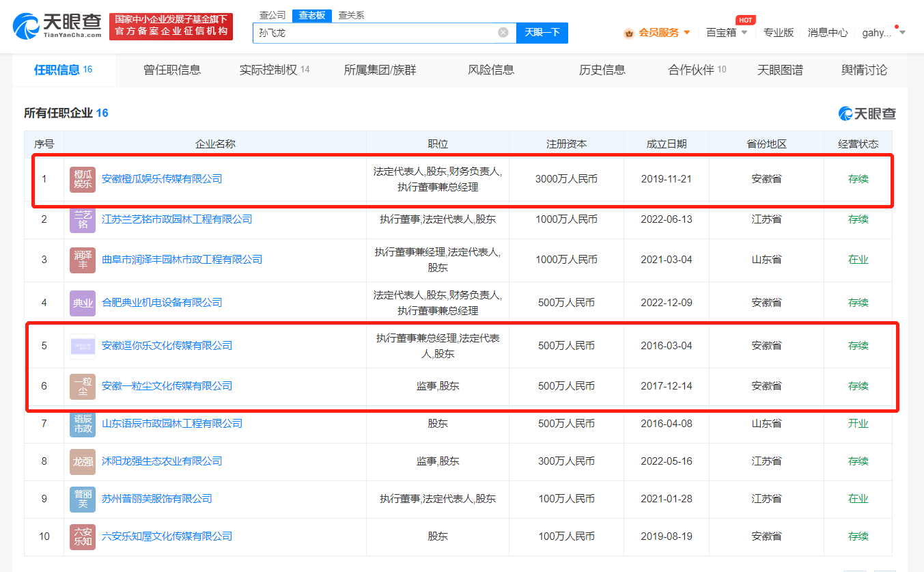Viewport: 924px width, 572px height.
Task: Open 合肥典业机电设备有限公司 link
Action: click(x=162, y=303)
